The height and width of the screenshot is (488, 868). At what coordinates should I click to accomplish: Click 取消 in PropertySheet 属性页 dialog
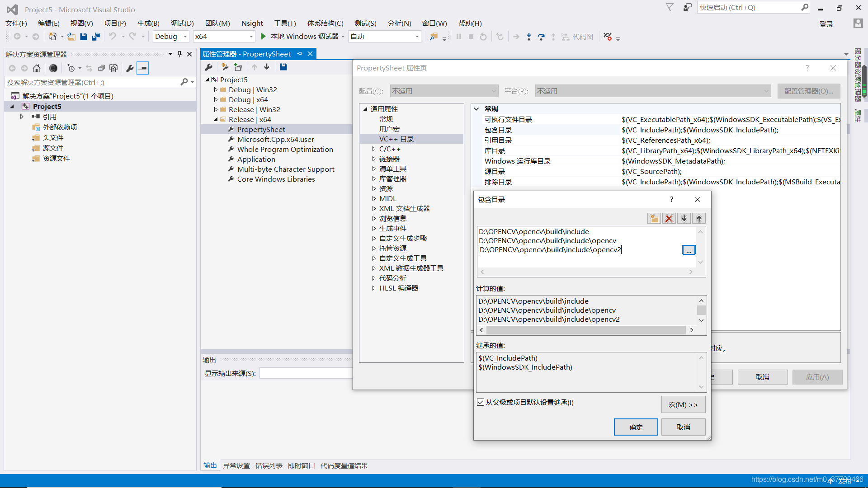coord(763,377)
